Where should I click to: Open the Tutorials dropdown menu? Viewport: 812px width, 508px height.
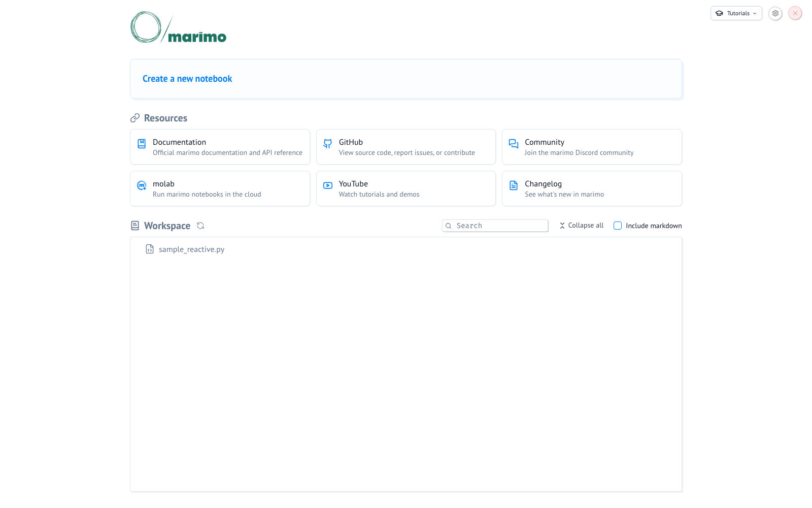click(x=736, y=13)
